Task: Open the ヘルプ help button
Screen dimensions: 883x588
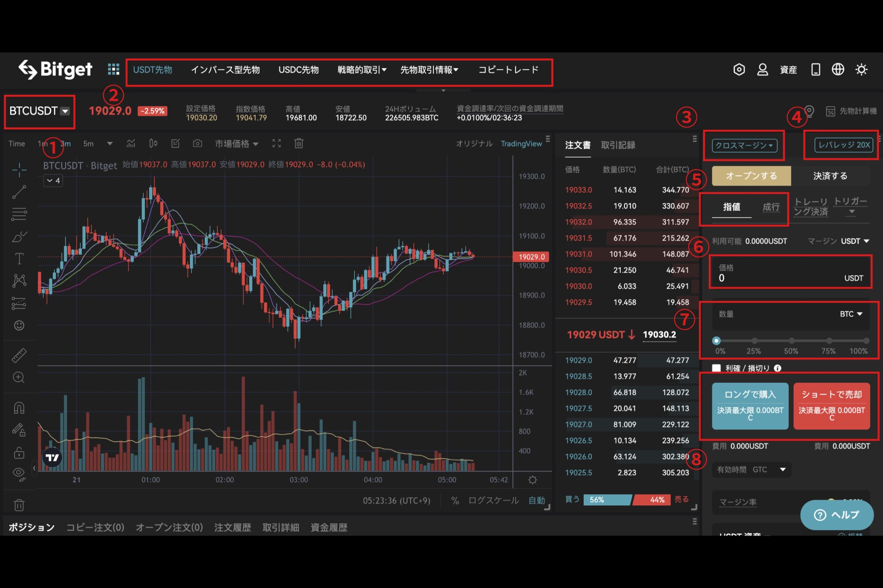Action: (837, 515)
